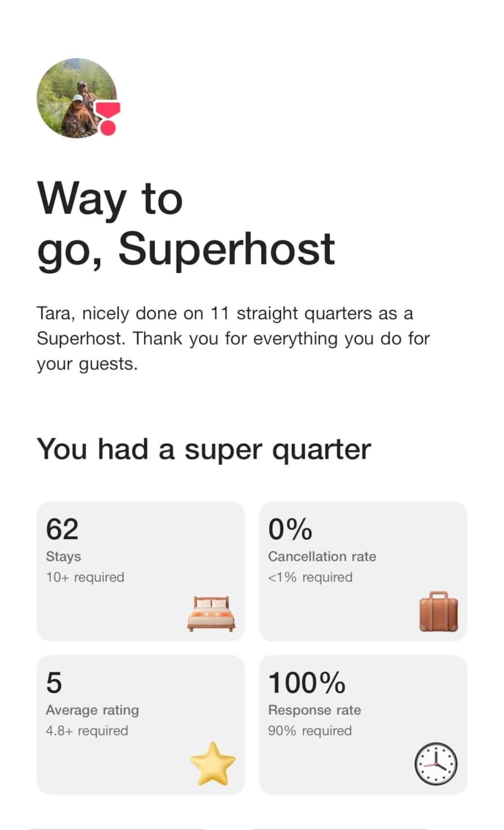This screenshot has height=830, width=504.
Task: Tap the gold star icon
Action: click(x=213, y=764)
